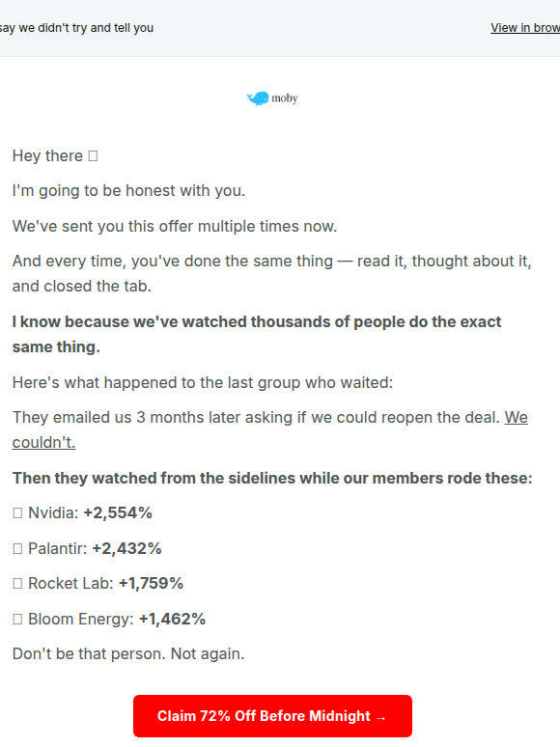The height and width of the screenshot is (747, 560).
Task: Click the bullet icon beside Nvidia
Action: 17,513
